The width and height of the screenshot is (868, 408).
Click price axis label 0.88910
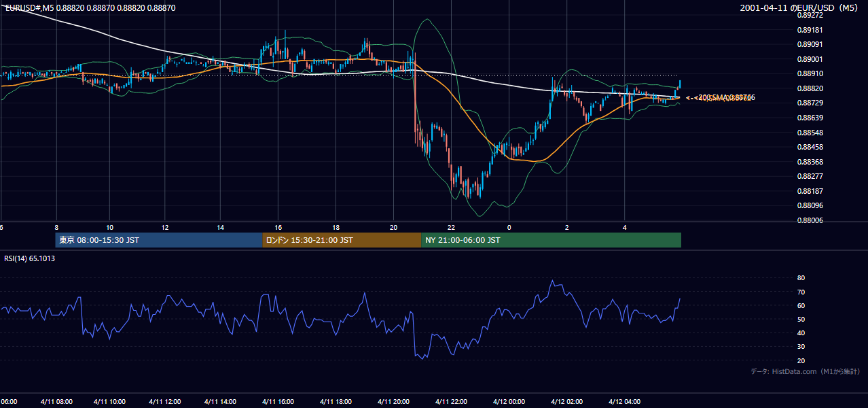tap(810, 73)
